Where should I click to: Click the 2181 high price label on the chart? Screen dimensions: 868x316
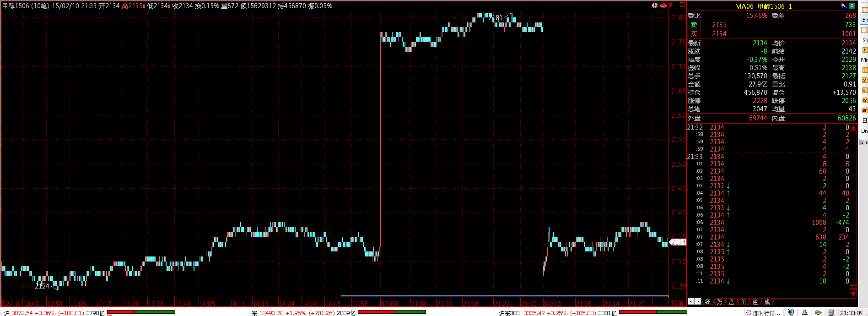[495, 18]
